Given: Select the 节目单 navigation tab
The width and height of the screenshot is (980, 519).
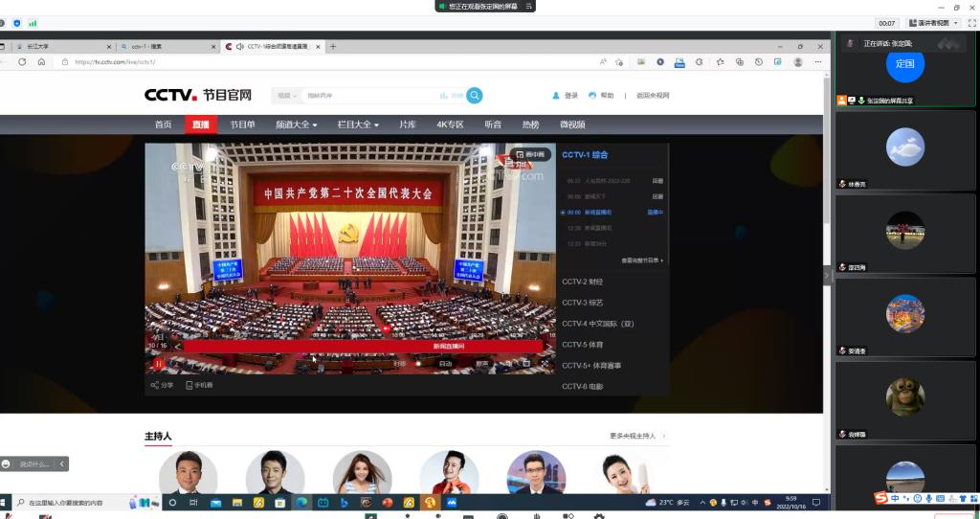Looking at the screenshot, I should coord(242,124).
